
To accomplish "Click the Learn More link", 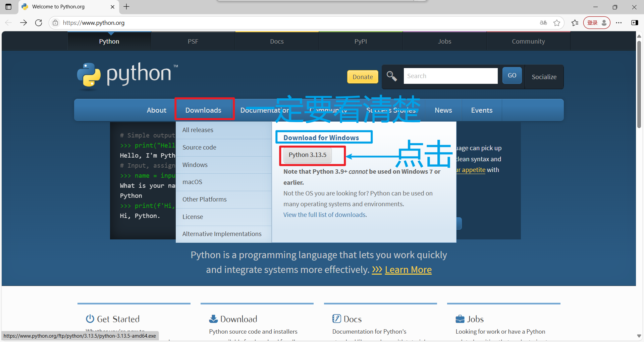I will 408,270.
